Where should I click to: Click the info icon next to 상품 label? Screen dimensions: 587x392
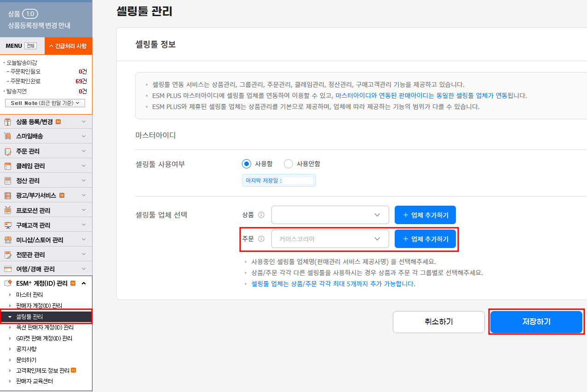(261, 215)
